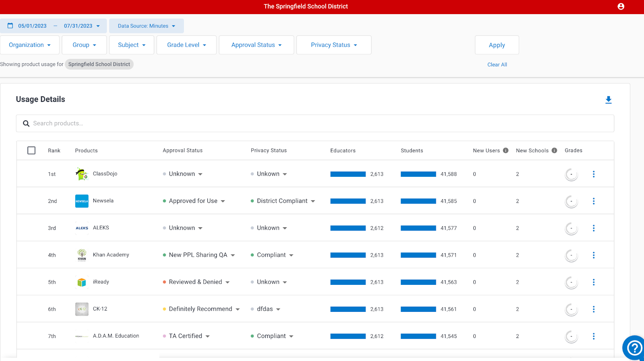This screenshot has width=644, height=361.
Task: Click the grades circle indicator for Newsela
Action: point(571,201)
